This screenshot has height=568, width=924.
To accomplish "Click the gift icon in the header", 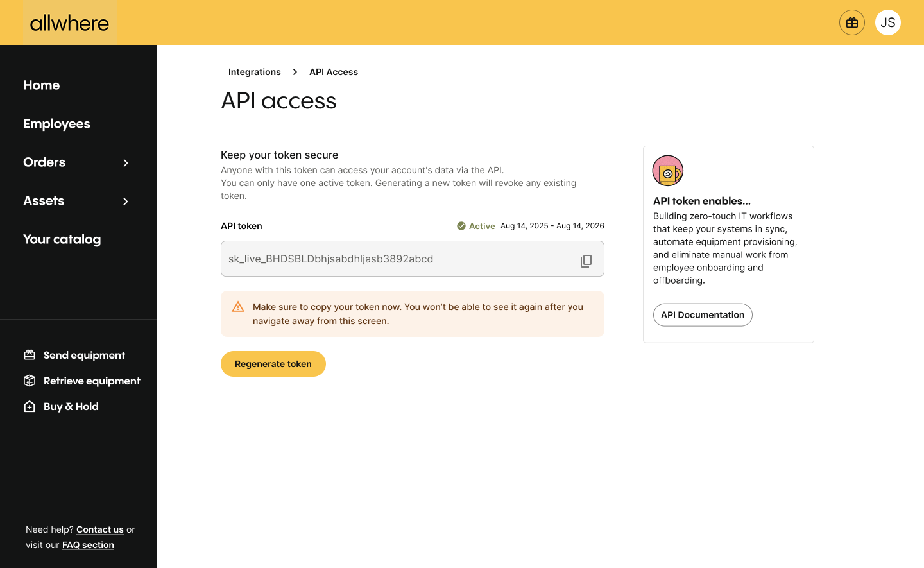I will pyautogui.click(x=851, y=22).
